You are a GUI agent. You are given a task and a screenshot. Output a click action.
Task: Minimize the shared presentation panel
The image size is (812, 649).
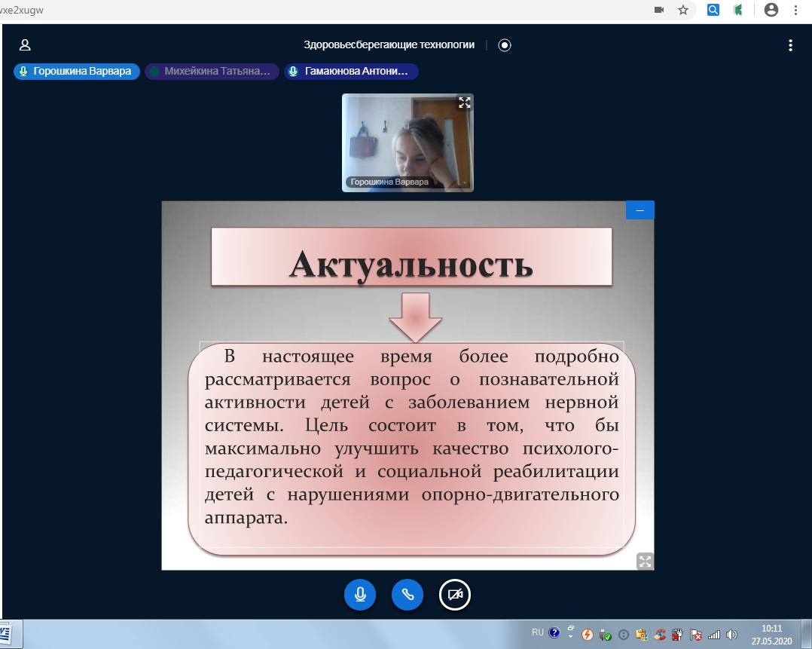coord(640,210)
